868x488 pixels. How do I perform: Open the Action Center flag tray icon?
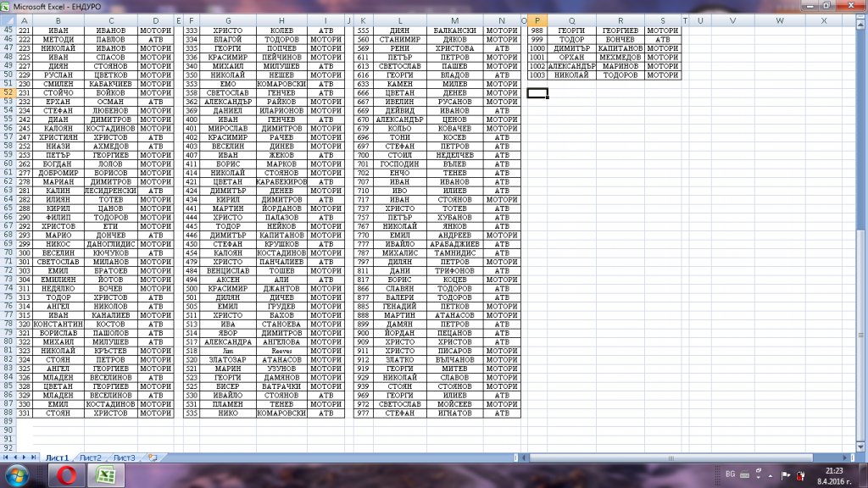pyautogui.click(x=785, y=475)
